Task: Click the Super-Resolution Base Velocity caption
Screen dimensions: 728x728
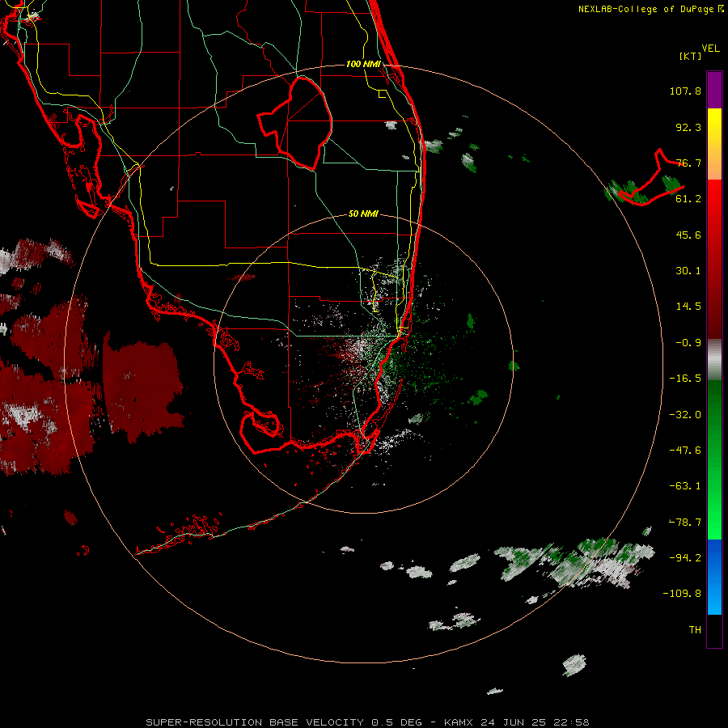Action: (x=366, y=722)
